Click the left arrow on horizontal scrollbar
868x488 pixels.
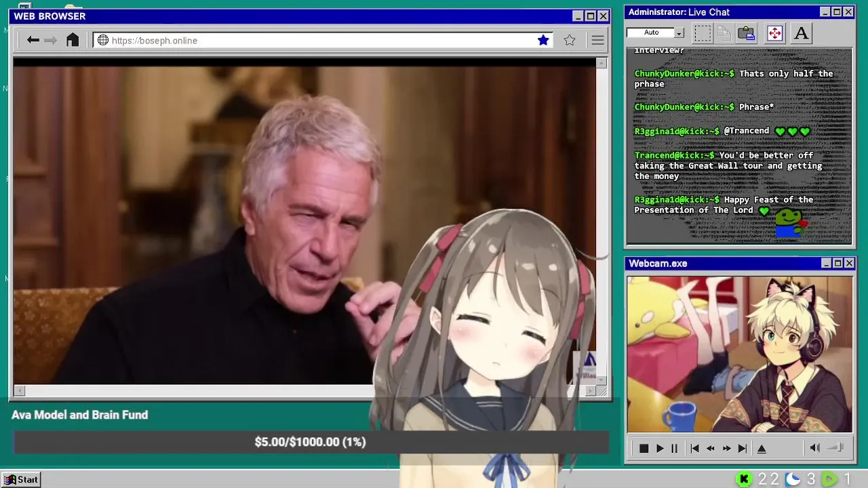click(19, 390)
